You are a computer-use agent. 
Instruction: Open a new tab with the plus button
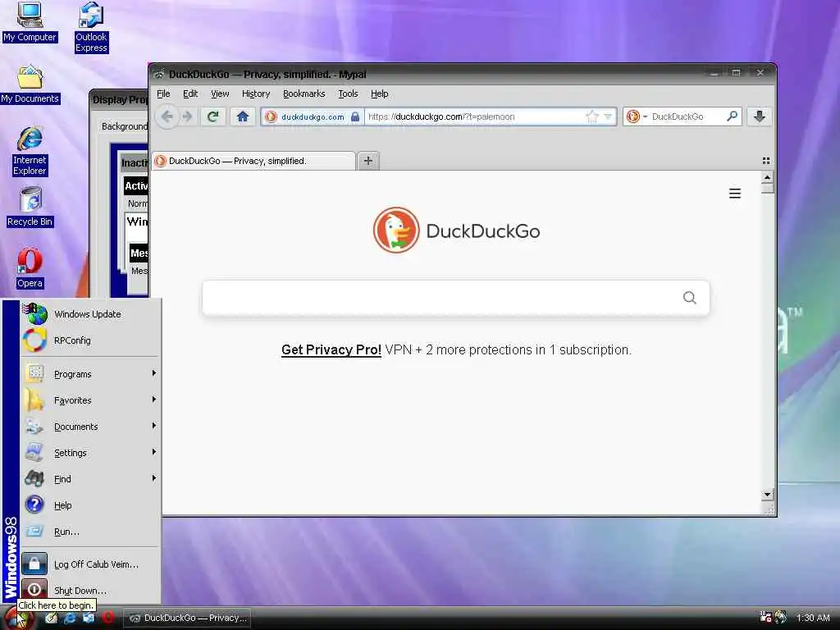pos(368,161)
